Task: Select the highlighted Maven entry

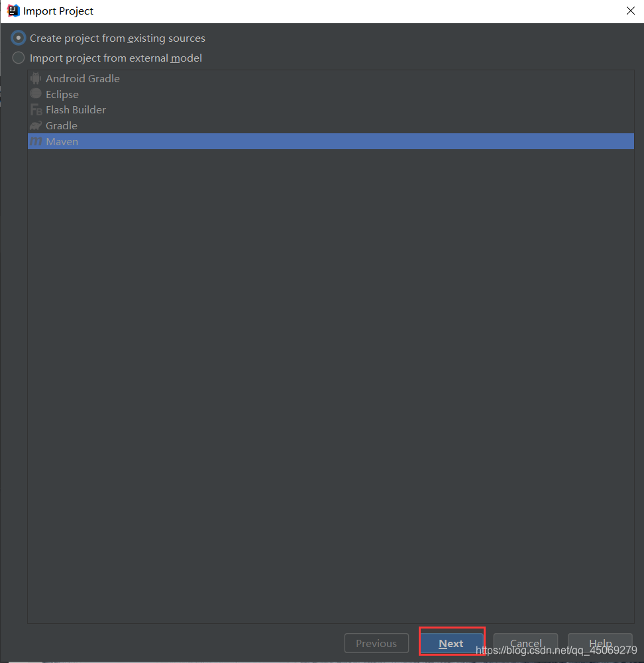Action: pyautogui.click(x=331, y=141)
